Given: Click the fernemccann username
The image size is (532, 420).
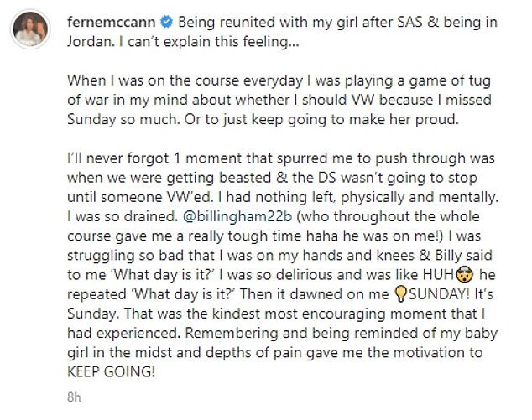Looking at the screenshot, I should [x=112, y=23].
